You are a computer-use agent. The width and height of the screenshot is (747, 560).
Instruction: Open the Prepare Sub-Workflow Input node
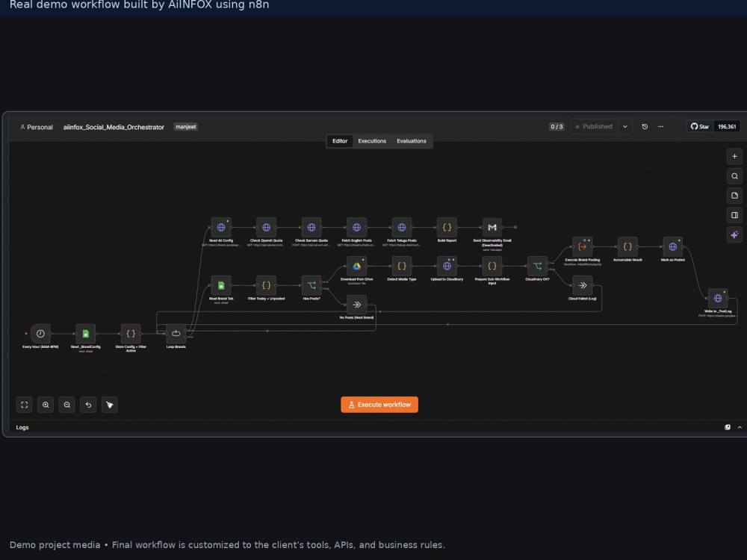click(492, 267)
